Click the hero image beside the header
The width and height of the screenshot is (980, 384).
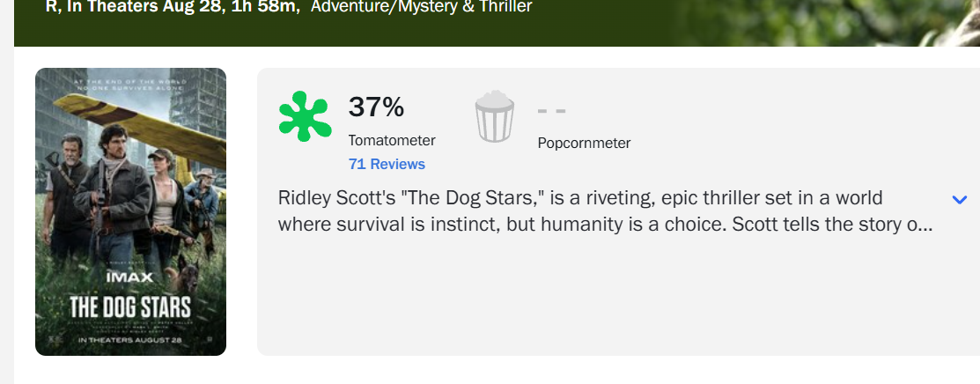pos(825,23)
